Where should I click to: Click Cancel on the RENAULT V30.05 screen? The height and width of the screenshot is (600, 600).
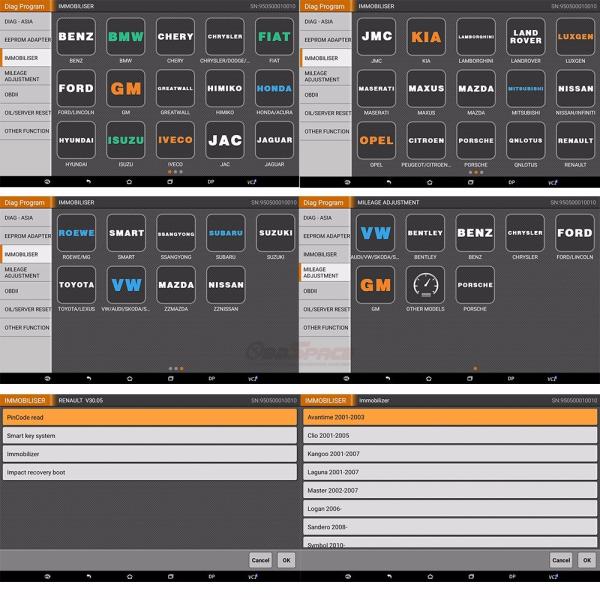261,560
